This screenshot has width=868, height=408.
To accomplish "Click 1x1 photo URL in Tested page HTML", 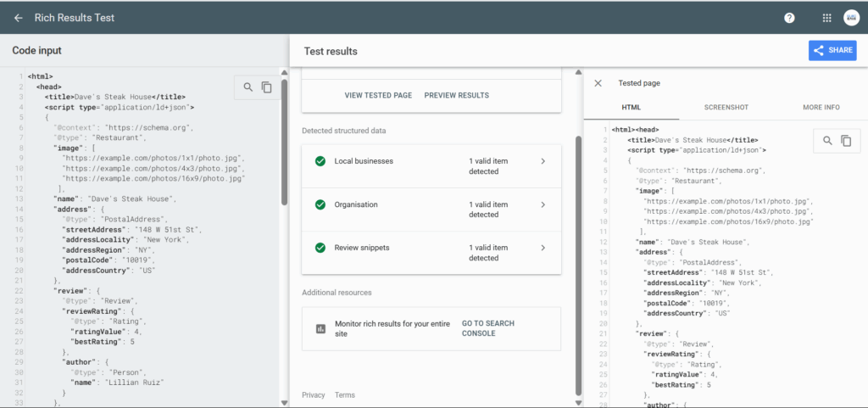I will [728, 202].
